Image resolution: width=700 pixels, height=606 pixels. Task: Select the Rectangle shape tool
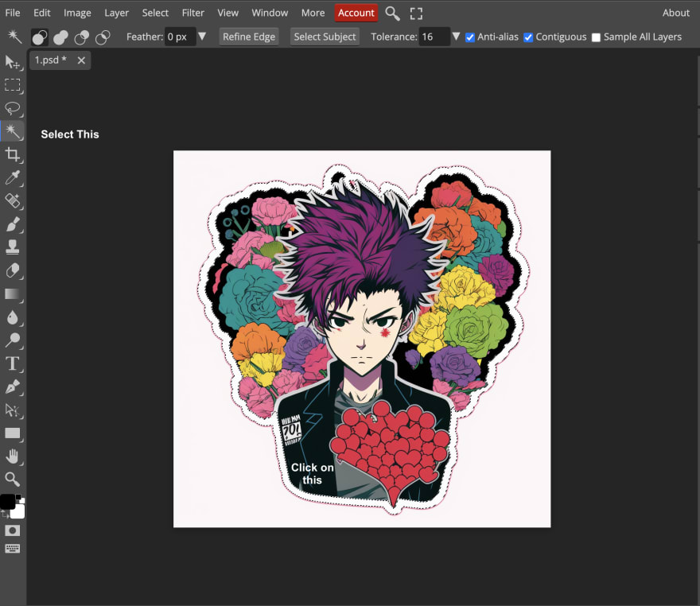tap(13, 433)
